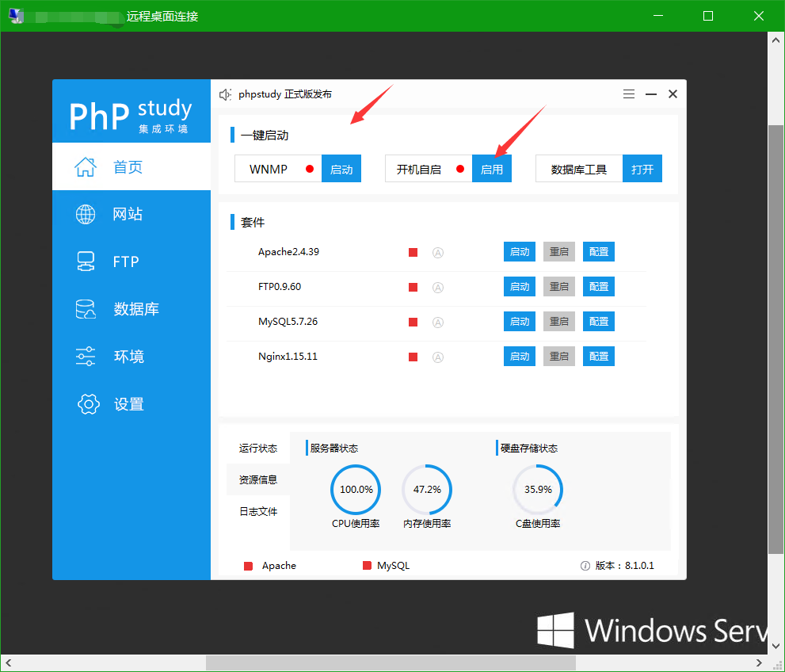Open the FTP sidebar item

(131, 262)
